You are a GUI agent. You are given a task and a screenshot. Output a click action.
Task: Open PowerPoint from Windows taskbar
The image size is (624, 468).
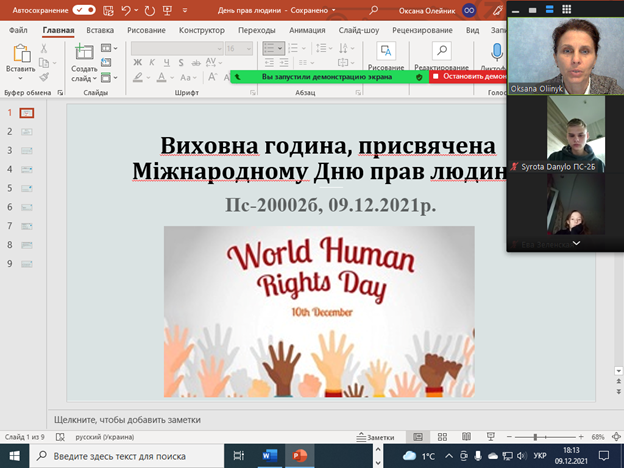[x=300, y=457]
